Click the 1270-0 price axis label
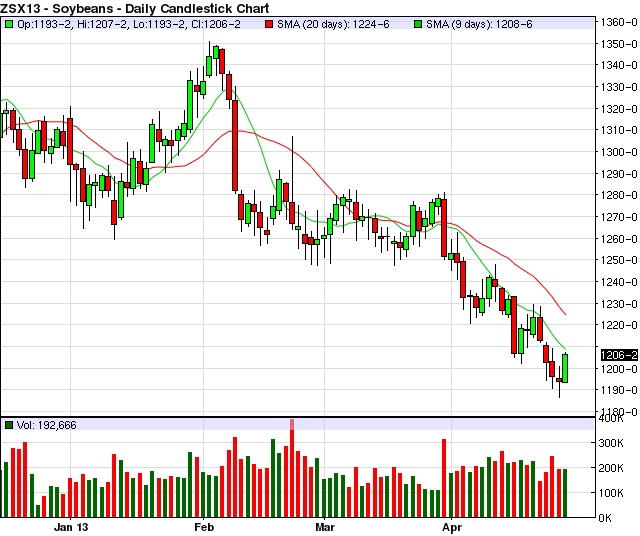Viewport: 640px width, 536px height. (x=619, y=217)
